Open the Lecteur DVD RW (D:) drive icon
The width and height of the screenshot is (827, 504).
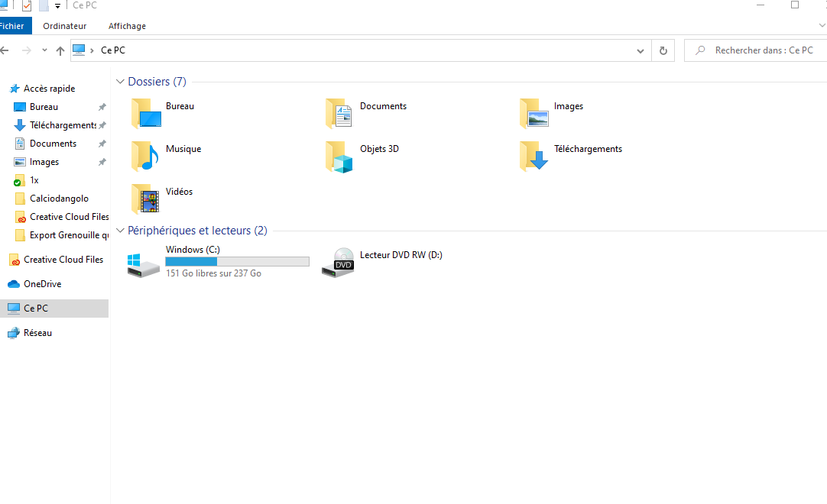[338, 262]
